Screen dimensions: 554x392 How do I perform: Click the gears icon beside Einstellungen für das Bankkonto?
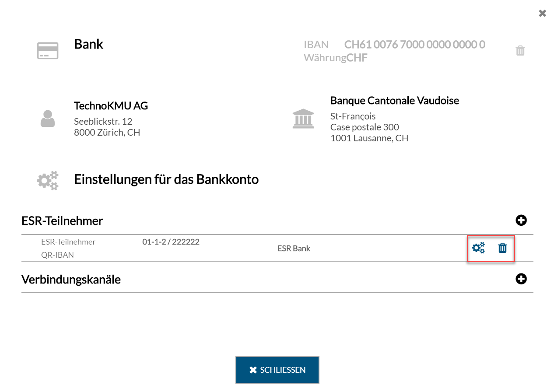pyautogui.click(x=48, y=180)
